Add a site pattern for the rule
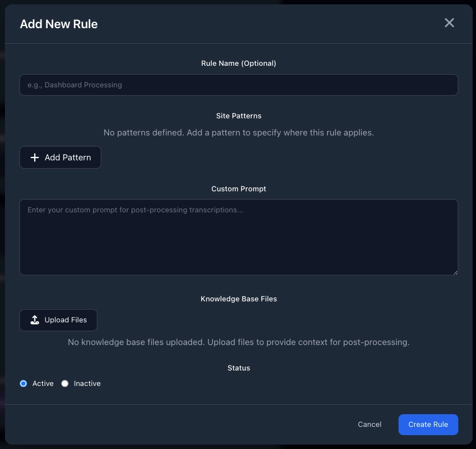This screenshot has height=449, width=476. coord(60,158)
